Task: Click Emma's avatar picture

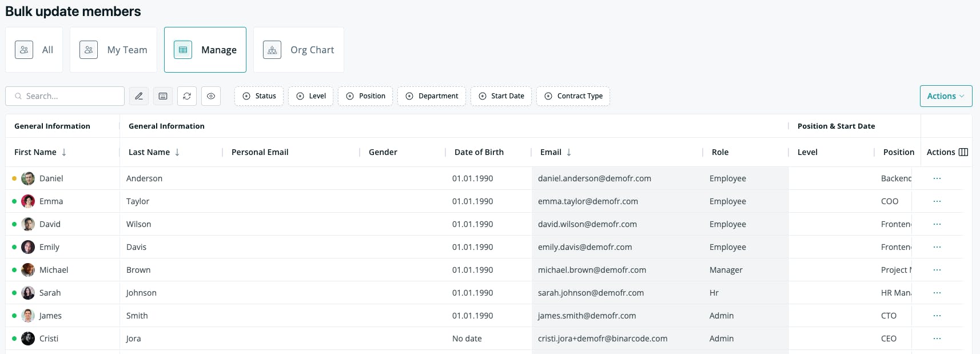Action: pyautogui.click(x=28, y=201)
